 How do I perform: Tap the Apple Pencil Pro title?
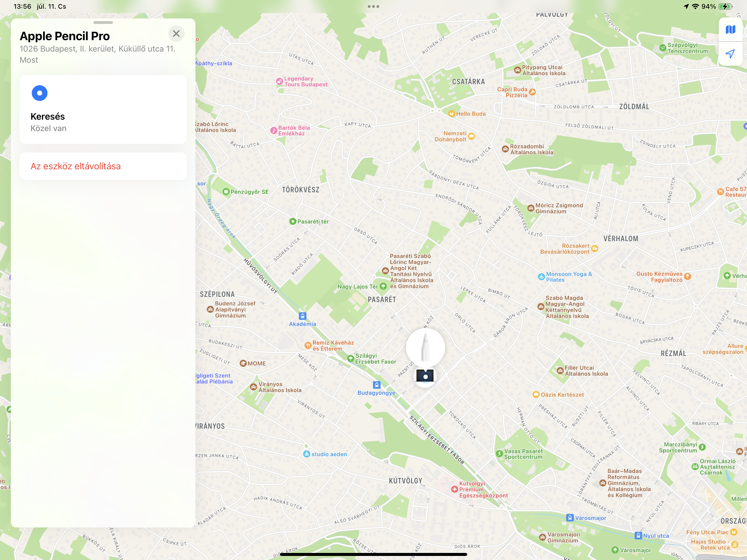65,36
